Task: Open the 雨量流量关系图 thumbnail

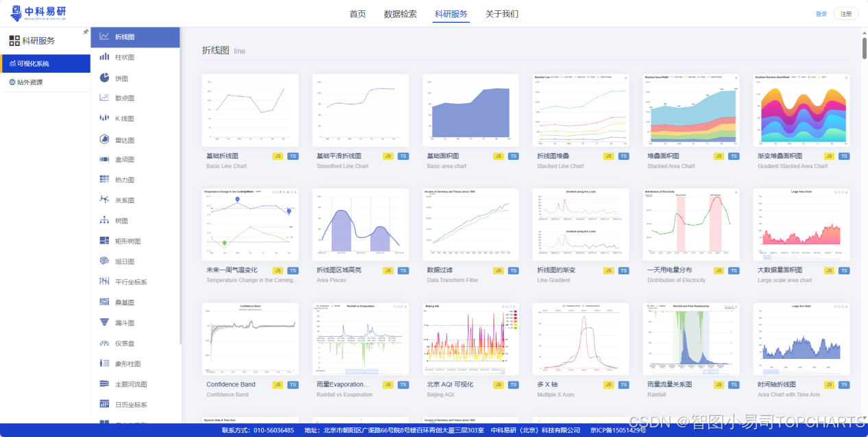Action: click(x=691, y=339)
